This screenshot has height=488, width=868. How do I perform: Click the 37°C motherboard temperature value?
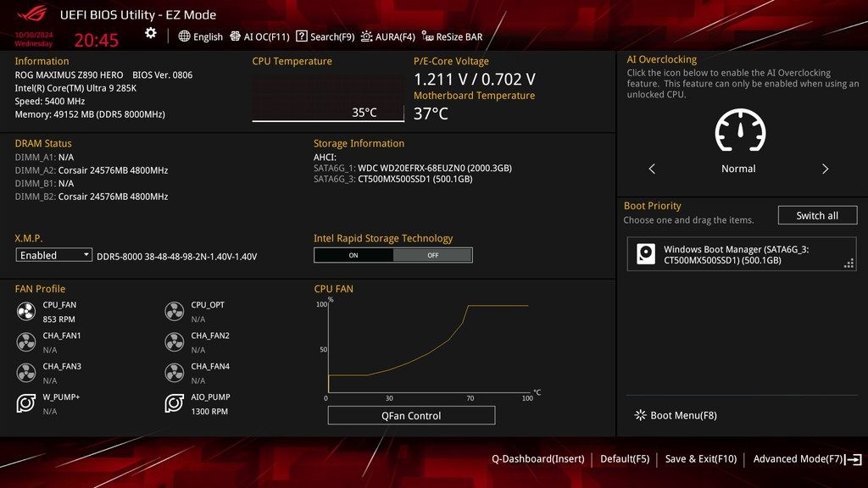431,114
